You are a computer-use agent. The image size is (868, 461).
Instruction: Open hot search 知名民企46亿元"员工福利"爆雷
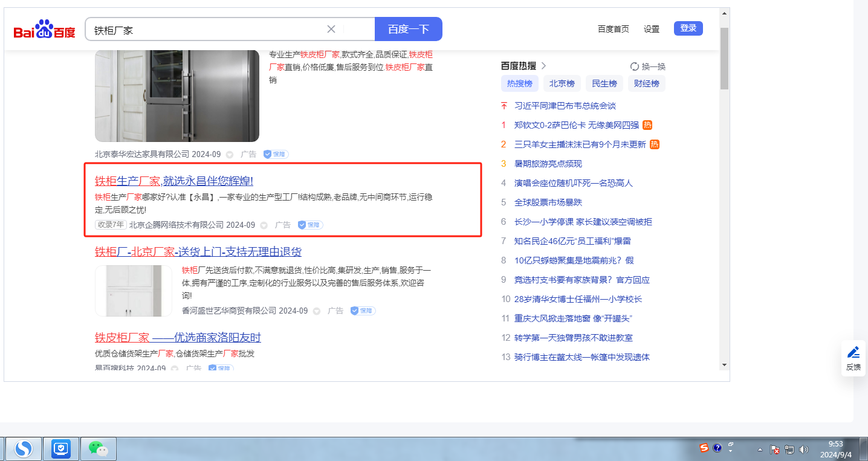click(x=572, y=241)
